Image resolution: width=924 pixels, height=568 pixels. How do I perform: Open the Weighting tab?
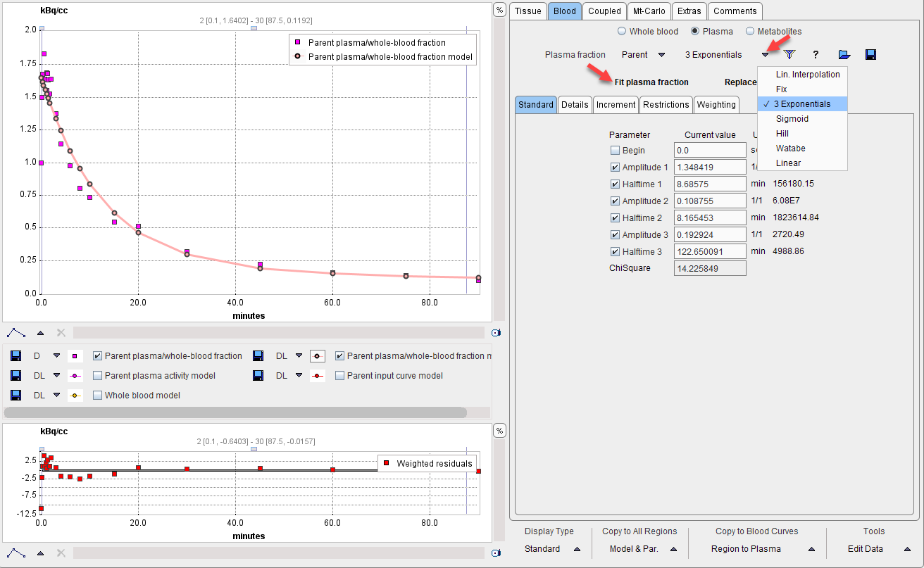(716, 105)
